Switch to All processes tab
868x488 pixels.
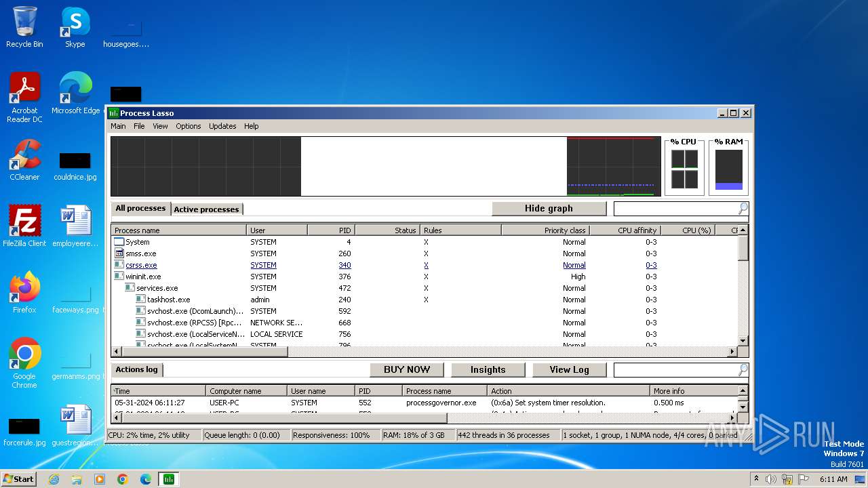pos(140,208)
